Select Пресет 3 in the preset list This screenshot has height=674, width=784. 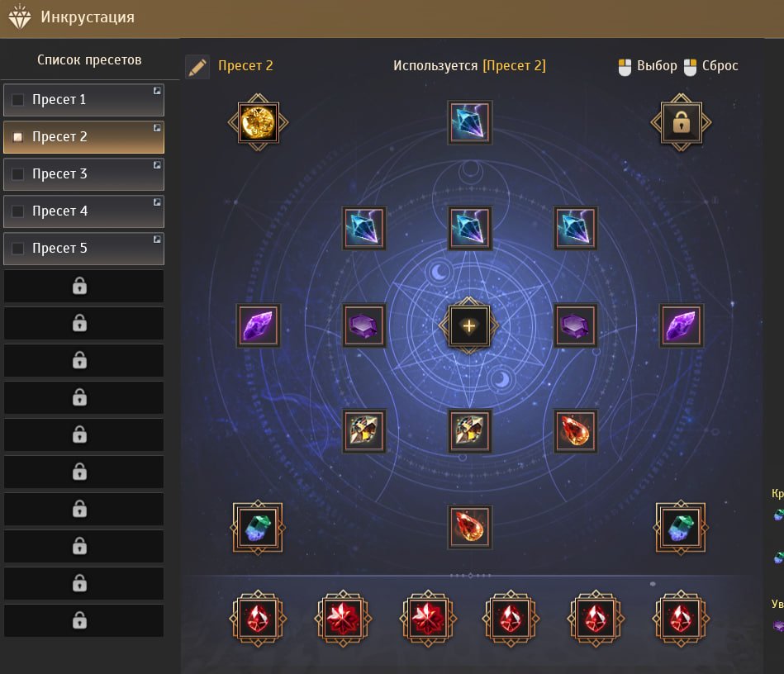coord(83,174)
